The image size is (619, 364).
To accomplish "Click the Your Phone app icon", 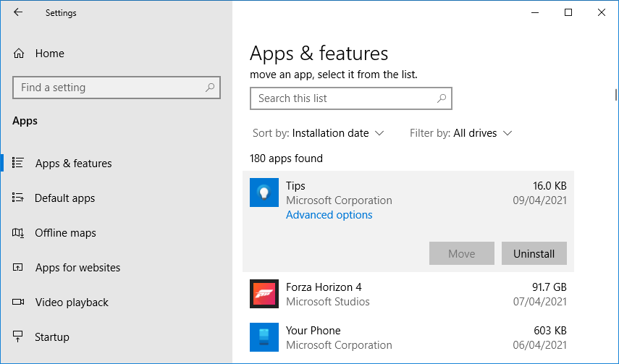I will (264, 337).
